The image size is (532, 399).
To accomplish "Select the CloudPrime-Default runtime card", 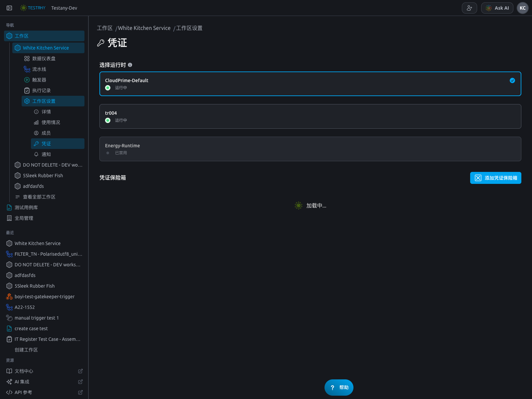I will pos(310,84).
